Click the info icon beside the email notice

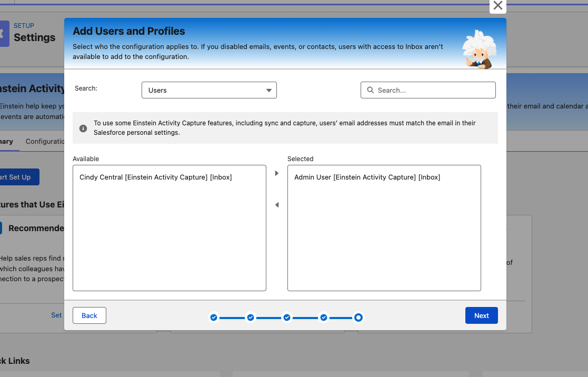click(83, 128)
